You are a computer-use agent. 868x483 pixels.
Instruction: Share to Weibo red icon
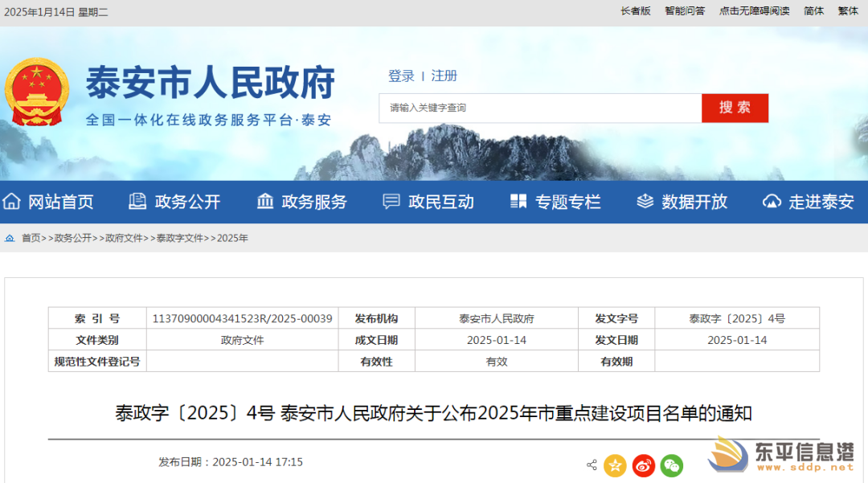644,465
